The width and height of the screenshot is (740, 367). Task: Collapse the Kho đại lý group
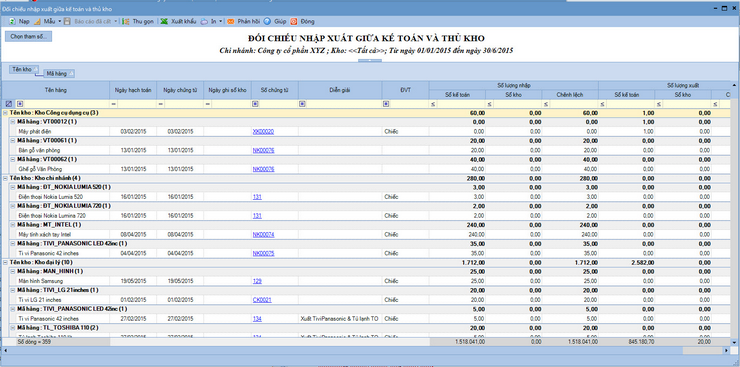point(5,262)
